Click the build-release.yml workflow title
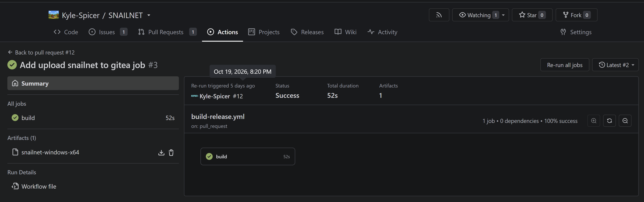 tap(218, 117)
